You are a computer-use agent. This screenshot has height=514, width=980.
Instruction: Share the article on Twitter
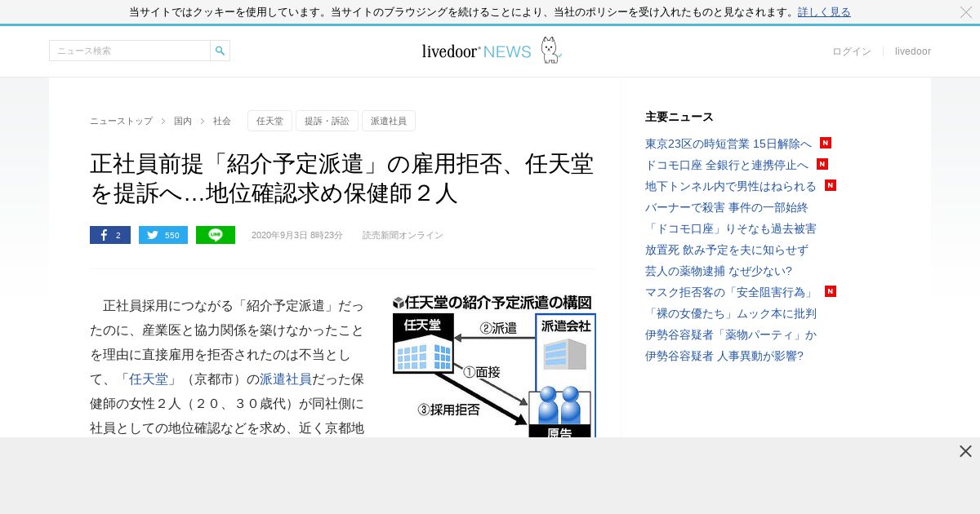[163, 235]
